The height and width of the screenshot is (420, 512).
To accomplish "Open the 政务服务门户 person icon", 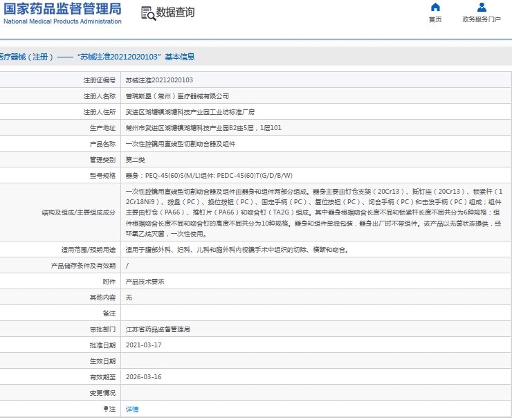I will coord(482,7).
